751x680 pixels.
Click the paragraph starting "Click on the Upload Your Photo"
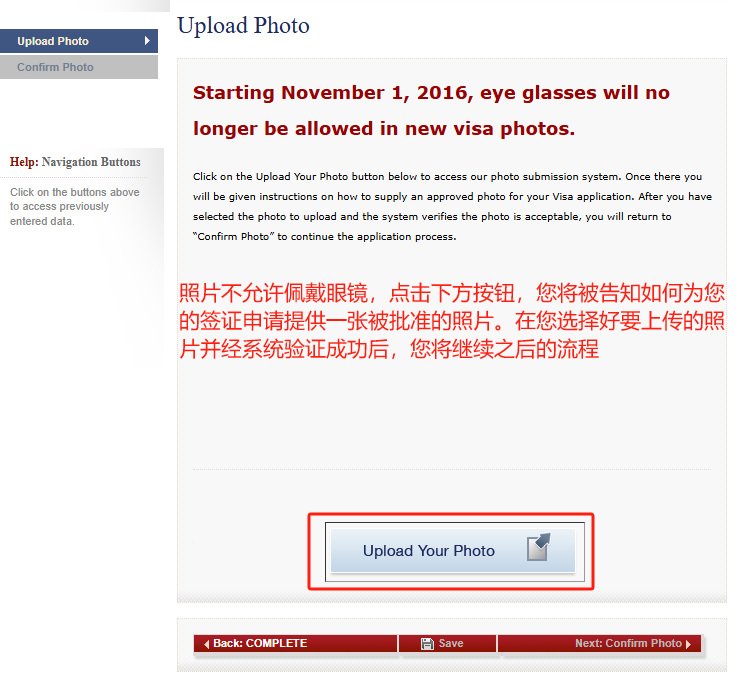click(452, 206)
